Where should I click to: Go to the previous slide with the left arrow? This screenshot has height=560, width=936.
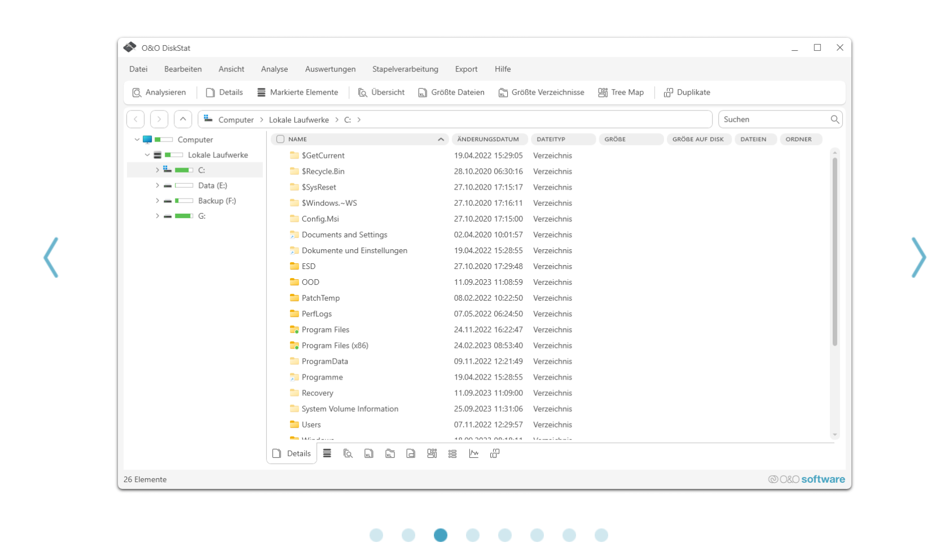[51, 257]
